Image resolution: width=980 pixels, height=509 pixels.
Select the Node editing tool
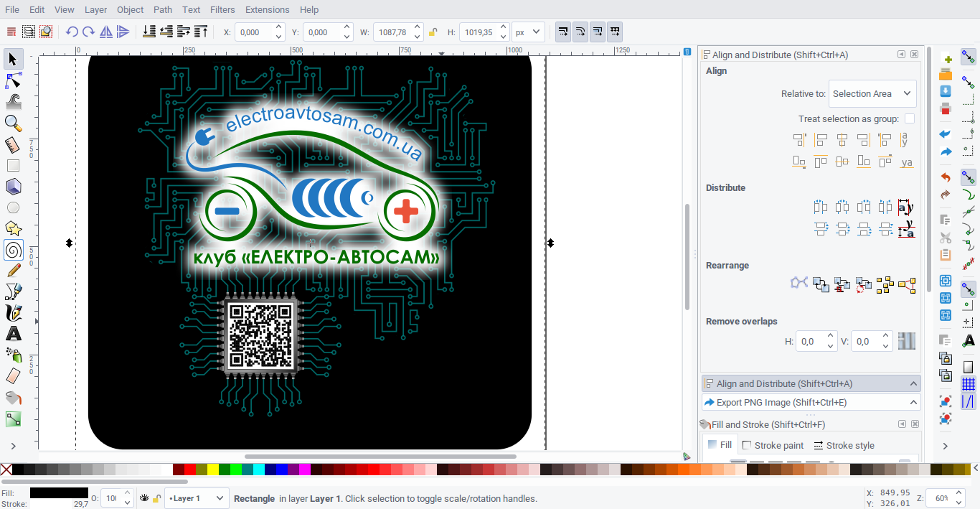(x=13, y=80)
